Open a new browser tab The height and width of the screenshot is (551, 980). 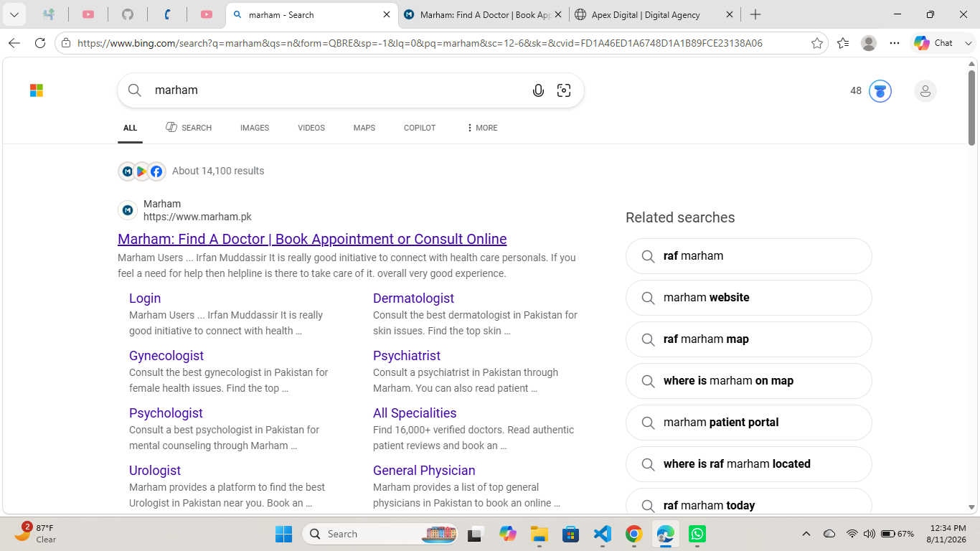pyautogui.click(x=755, y=14)
